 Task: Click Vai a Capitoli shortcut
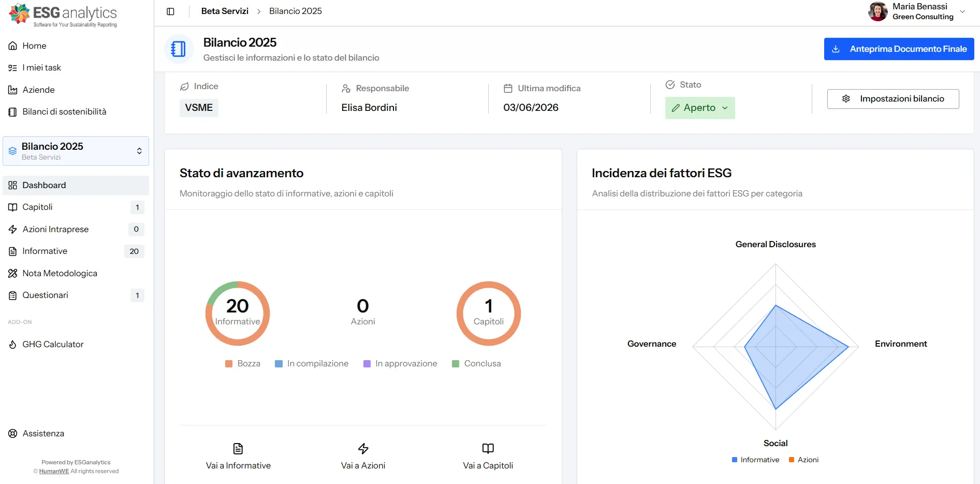coord(488,457)
